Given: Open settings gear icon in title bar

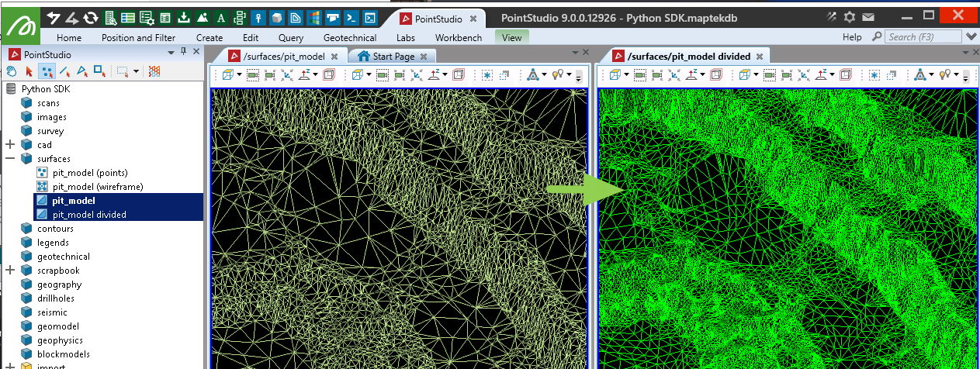Looking at the screenshot, I should (850, 16).
